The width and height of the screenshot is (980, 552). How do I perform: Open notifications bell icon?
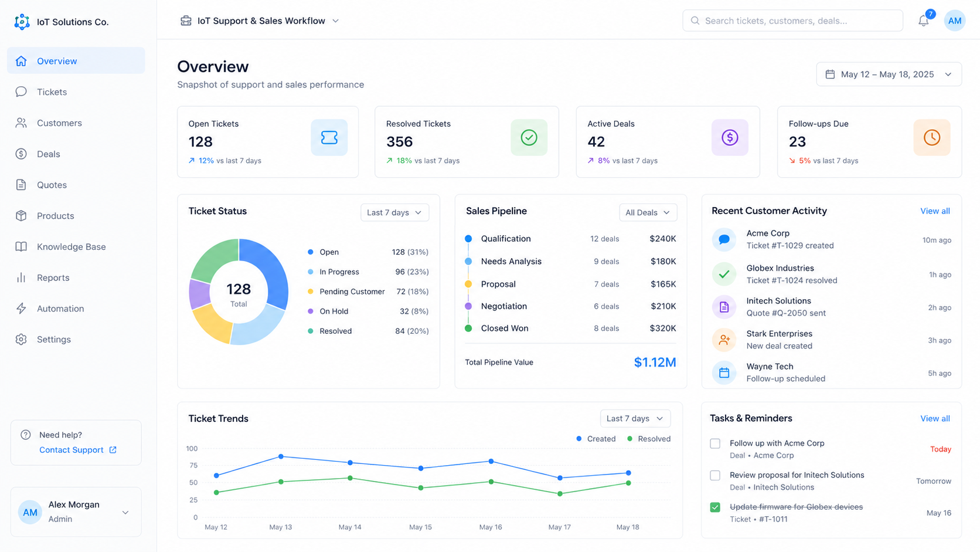tap(924, 21)
